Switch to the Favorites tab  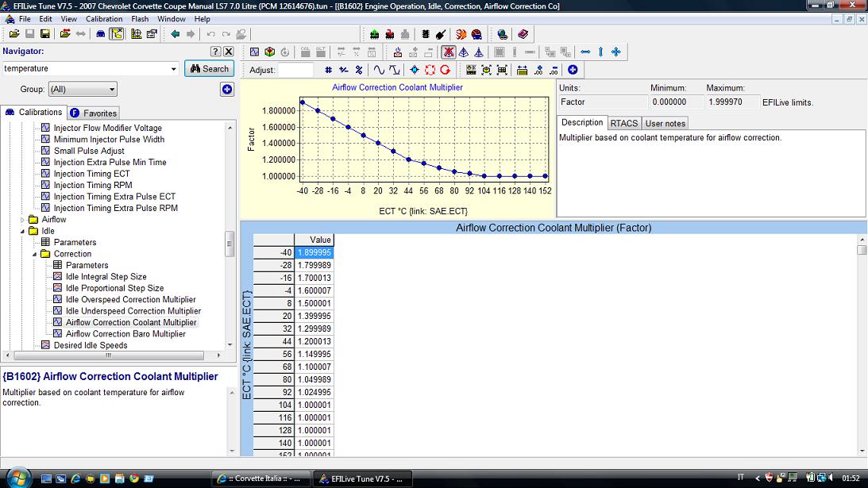click(x=94, y=113)
